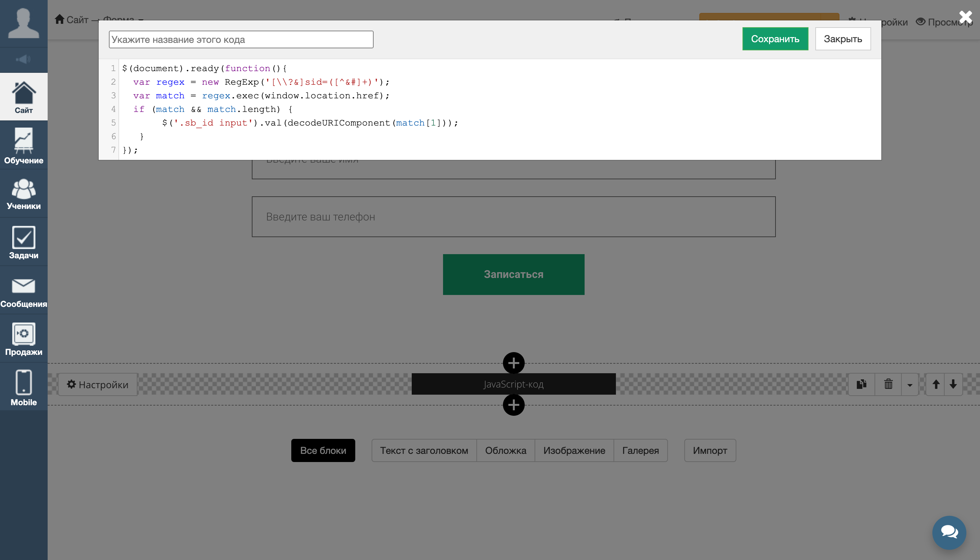
Task: Click the Все блоки tab
Action: tap(323, 450)
